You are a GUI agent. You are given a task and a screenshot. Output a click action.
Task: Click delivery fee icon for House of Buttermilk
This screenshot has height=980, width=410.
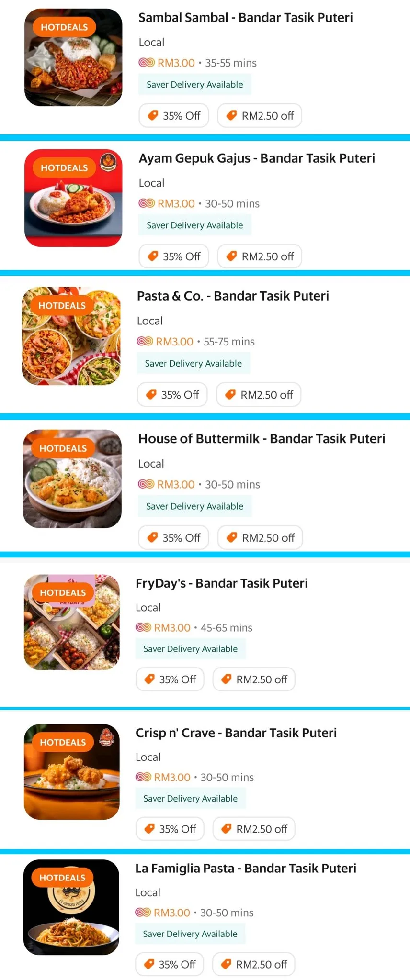pyautogui.click(x=146, y=484)
